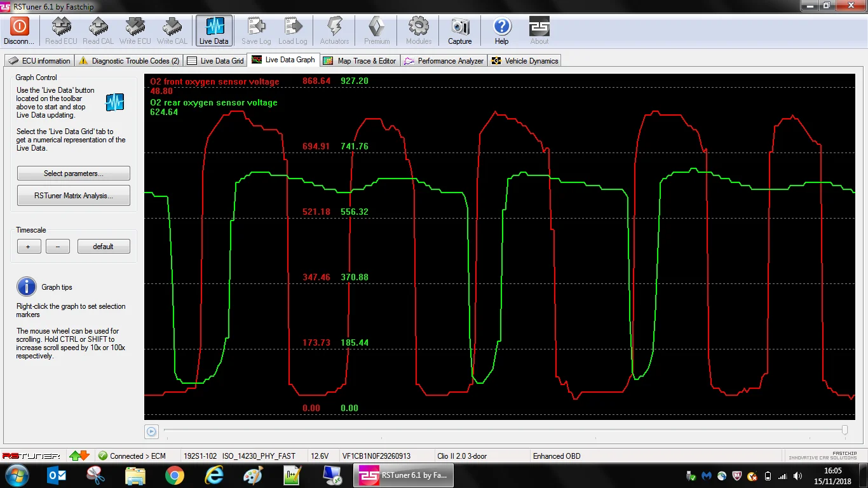The height and width of the screenshot is (488, 868).
Task: Click the Modules gear icon
Action: coord(418,26)
